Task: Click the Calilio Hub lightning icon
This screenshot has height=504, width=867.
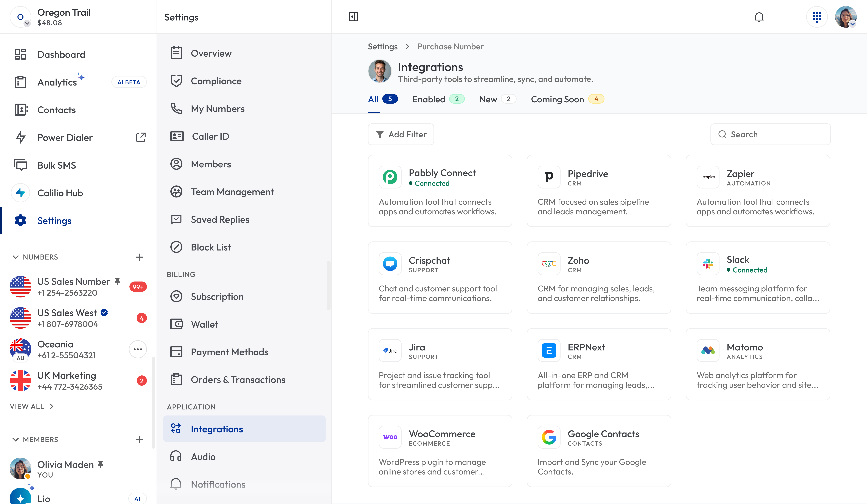Action: 20,193
